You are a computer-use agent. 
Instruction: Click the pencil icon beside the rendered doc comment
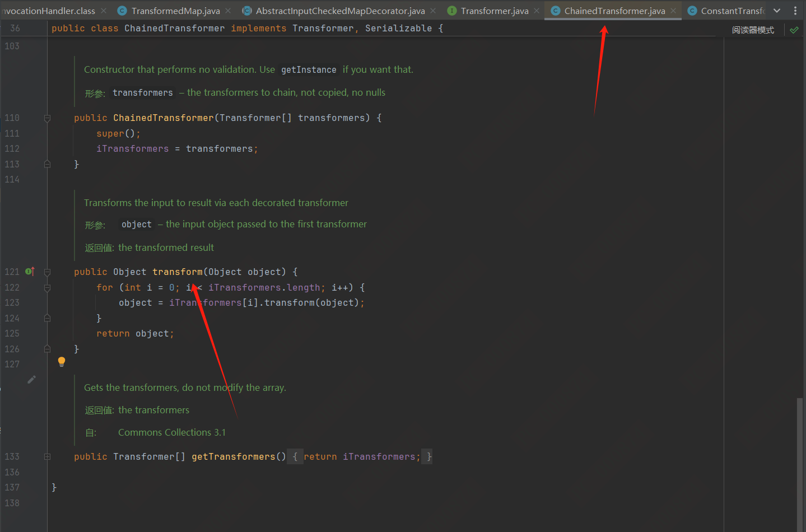(x=32, y=380)
